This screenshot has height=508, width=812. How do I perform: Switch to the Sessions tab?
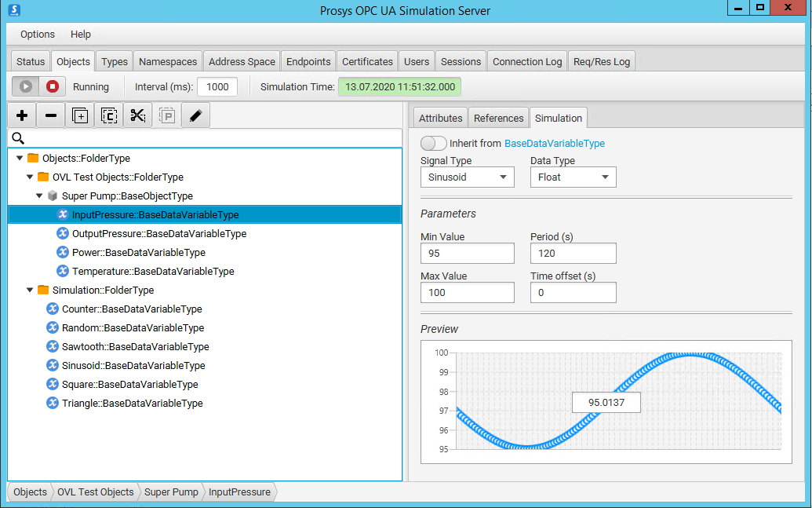(x=461, y=62)
